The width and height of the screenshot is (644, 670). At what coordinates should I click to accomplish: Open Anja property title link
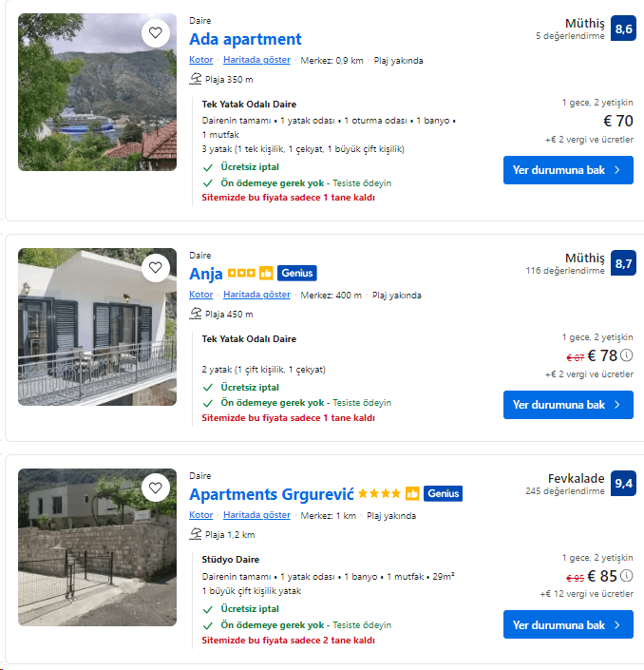(206, 274)
